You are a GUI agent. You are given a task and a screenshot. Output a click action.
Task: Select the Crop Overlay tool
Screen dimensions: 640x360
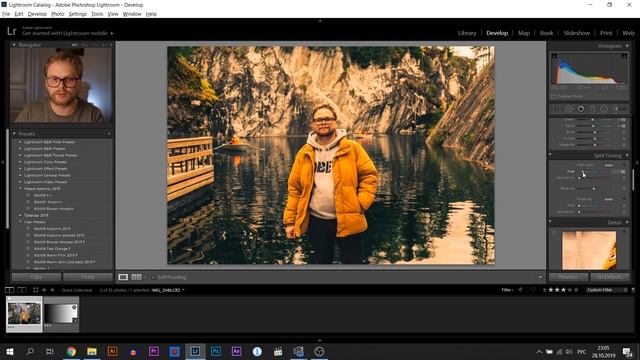pos(556,109)
